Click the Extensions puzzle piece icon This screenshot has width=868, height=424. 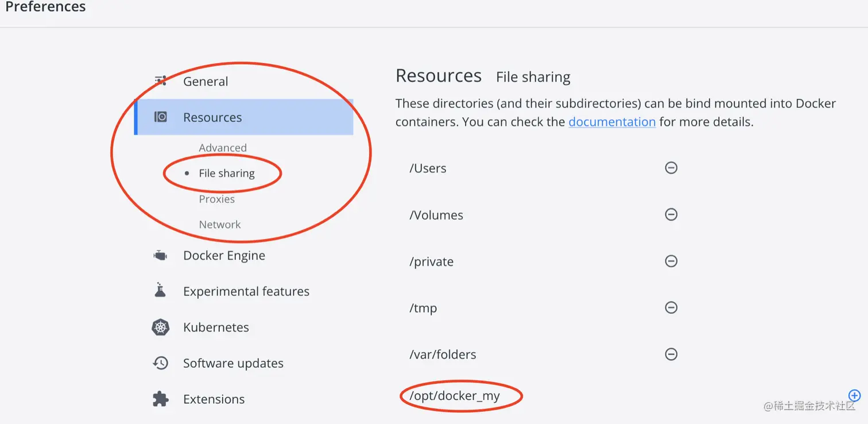point(161,399)
